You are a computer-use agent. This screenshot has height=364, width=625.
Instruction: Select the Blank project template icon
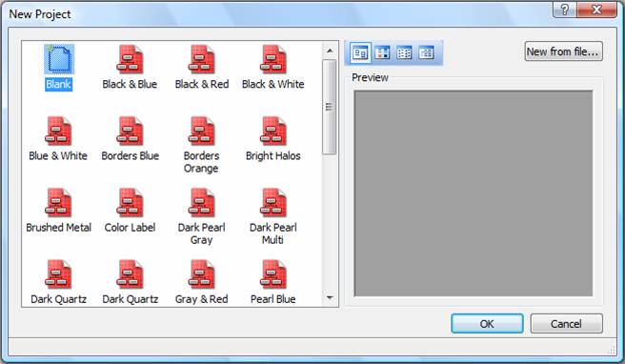click(x=59, y=59)
